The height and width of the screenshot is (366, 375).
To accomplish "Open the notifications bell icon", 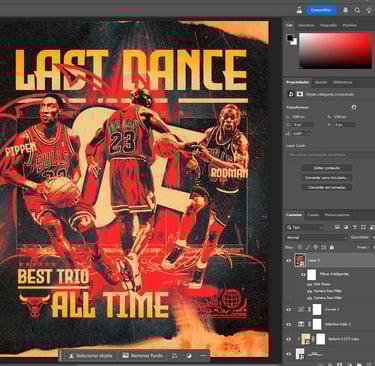I will click(x=346, y=10).
